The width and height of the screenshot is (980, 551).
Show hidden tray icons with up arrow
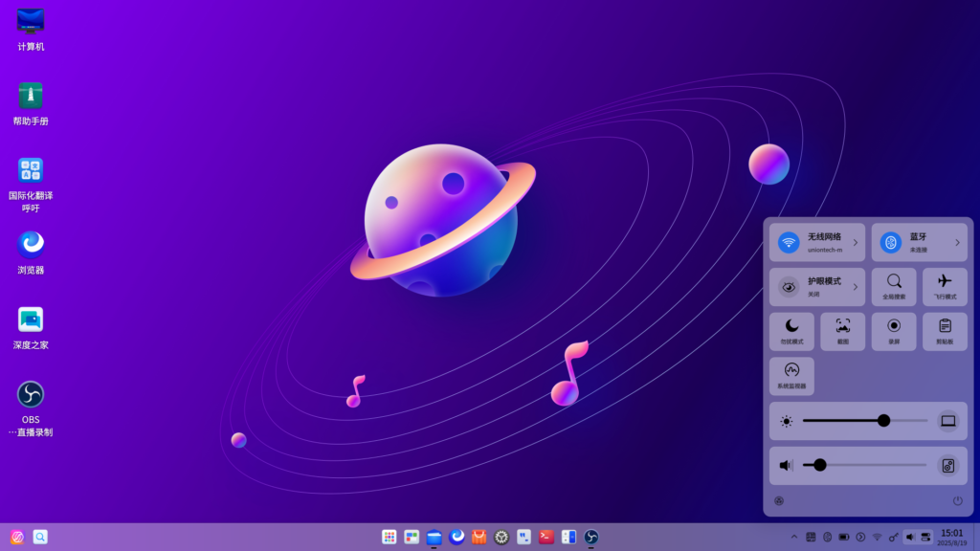pos(793,537)
